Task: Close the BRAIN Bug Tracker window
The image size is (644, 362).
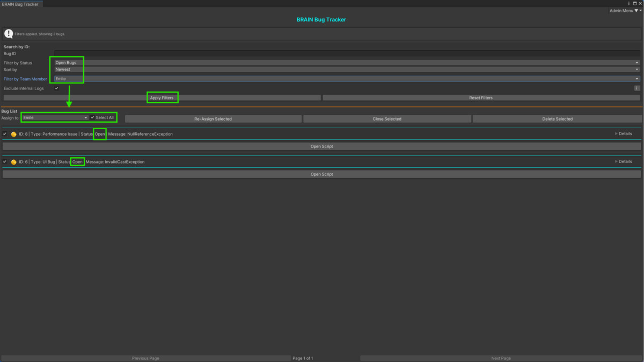Action: click(640, 4)
